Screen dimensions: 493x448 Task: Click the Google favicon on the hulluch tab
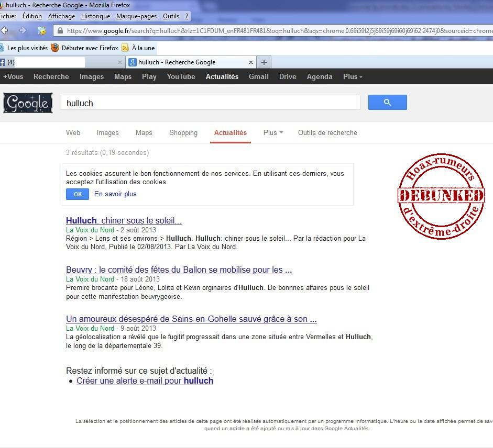coord(133,62)
